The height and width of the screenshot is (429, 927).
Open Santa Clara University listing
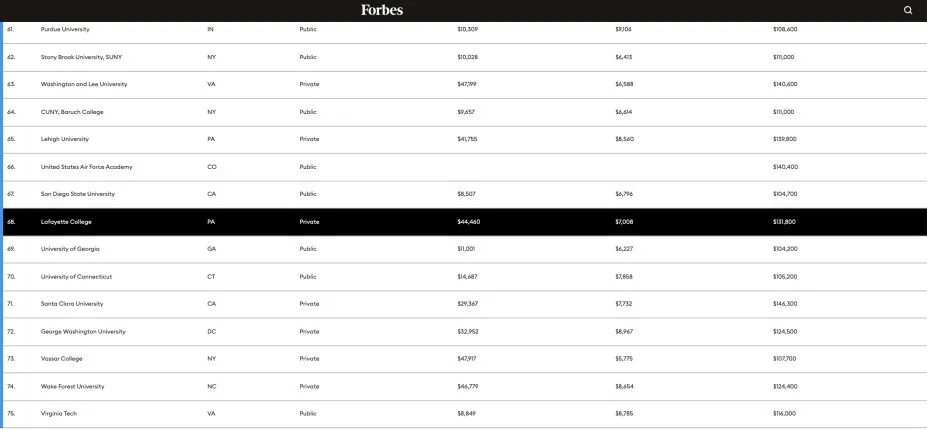click(x=72, y=303)
